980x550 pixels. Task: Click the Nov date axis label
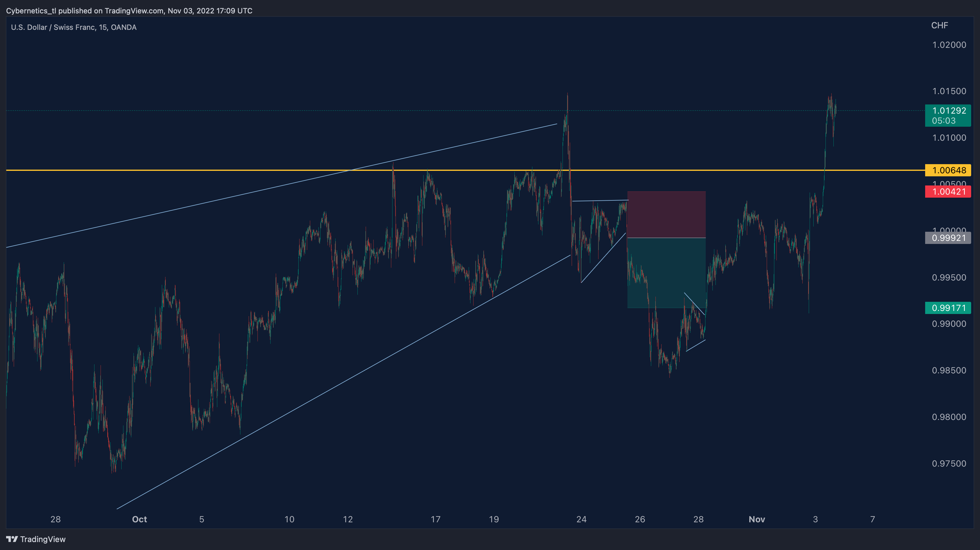[757, 519]
